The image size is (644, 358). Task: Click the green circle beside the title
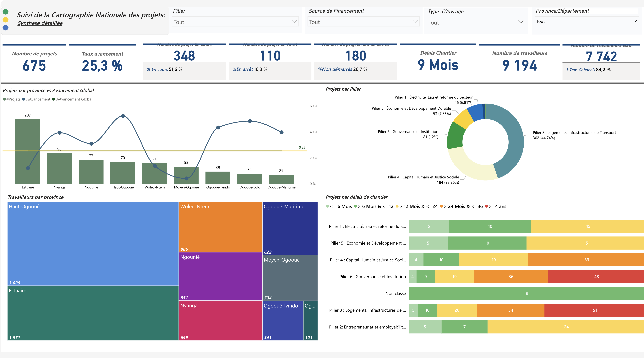[x=6, y=12]
